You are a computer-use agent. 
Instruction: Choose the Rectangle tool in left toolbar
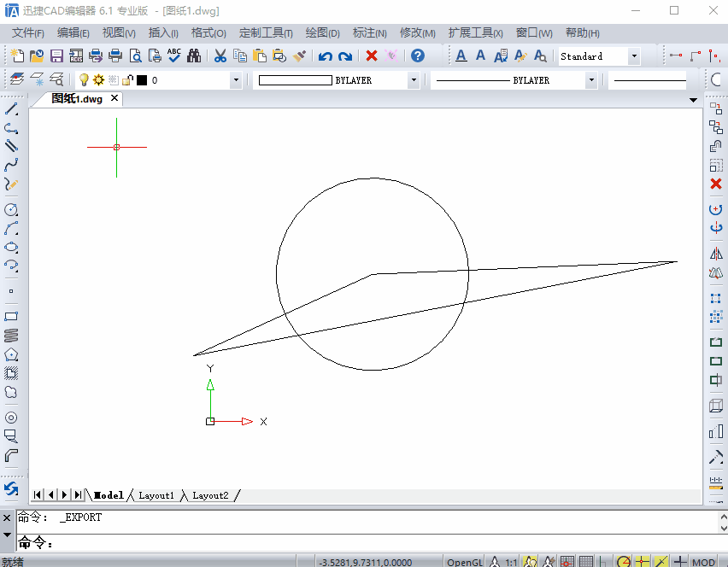(11, 317)
